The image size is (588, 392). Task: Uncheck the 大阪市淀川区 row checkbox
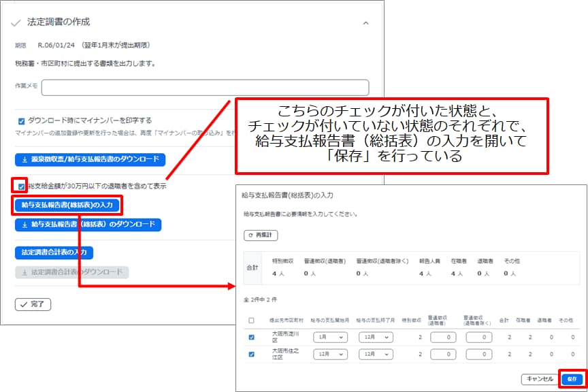252,337
